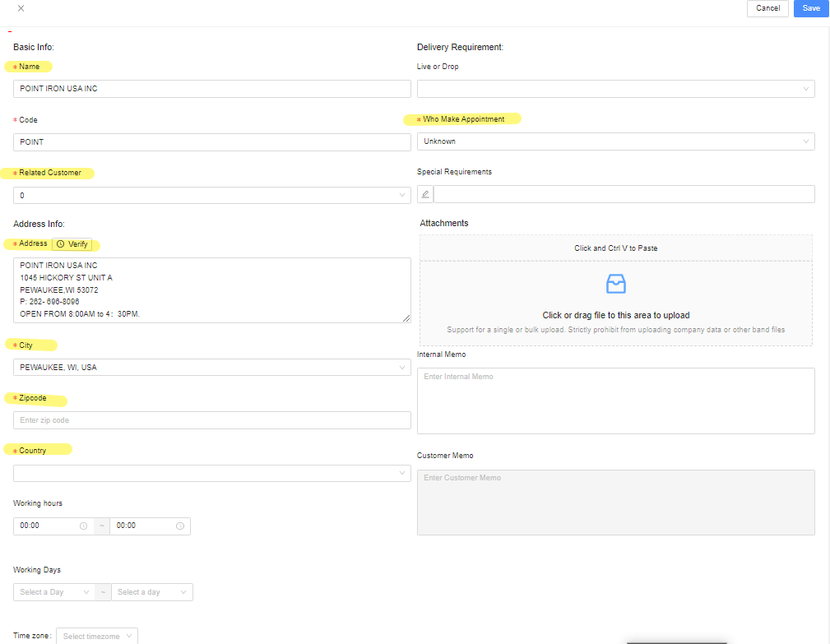The width and height of the screenshot is (830, 644).
Task: Open the Related Customer dropdown
Action: coord(211,195)
